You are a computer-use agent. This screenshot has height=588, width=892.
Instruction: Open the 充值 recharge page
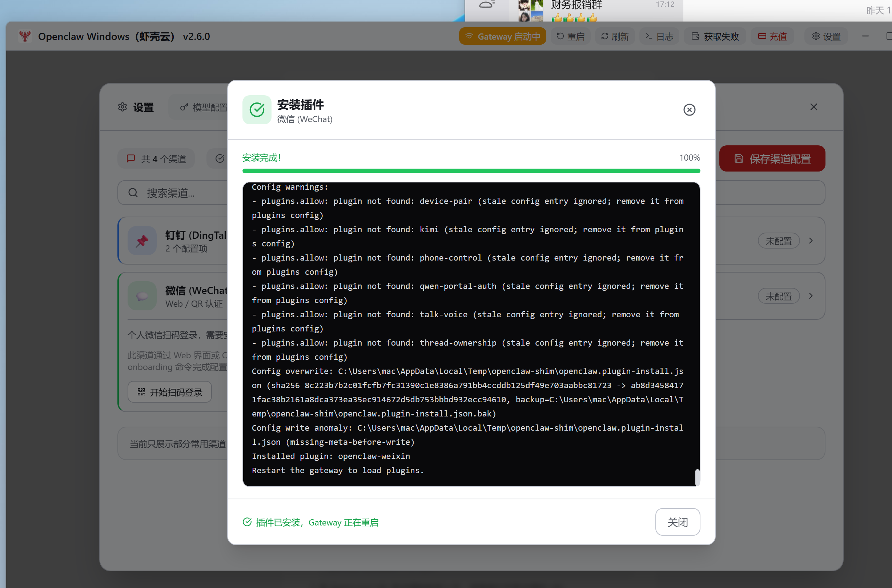click(x=772, y=36)
